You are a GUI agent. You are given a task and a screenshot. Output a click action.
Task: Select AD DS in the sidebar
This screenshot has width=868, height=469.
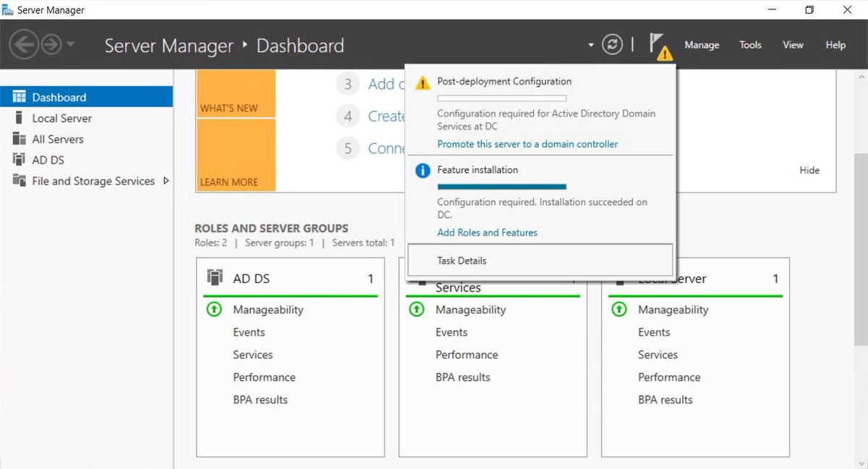[86, 160]
